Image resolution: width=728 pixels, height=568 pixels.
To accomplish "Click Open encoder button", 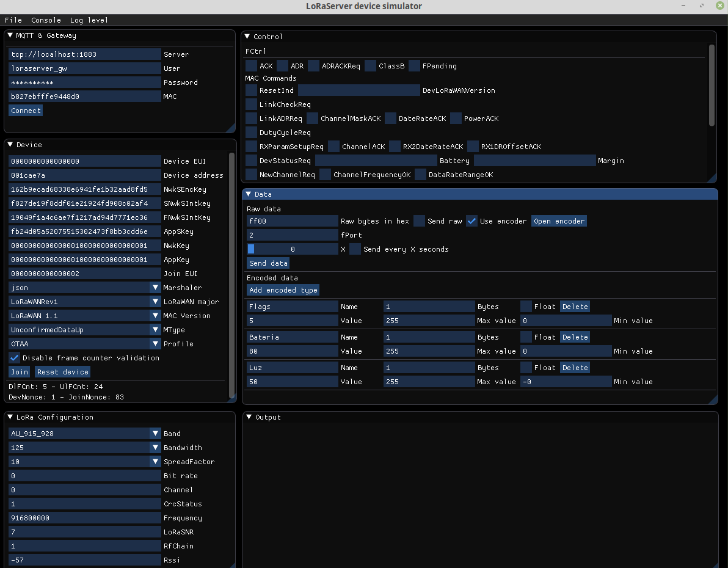I will (559, 221).
